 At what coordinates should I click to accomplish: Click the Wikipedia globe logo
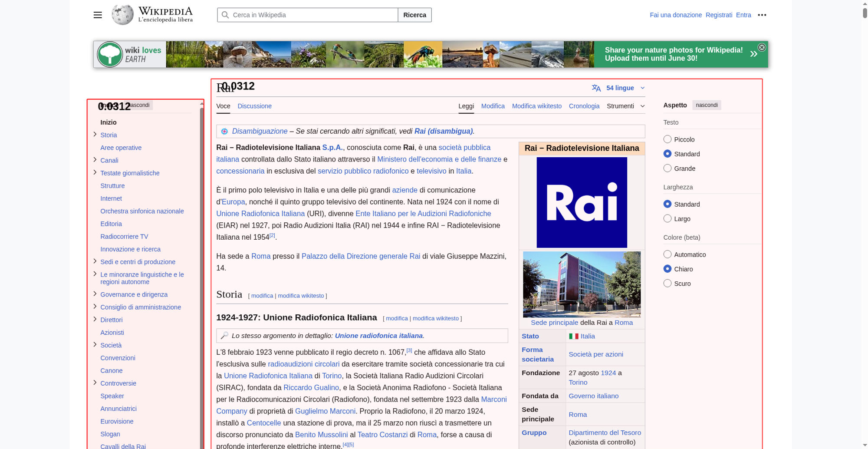(122, 15)
